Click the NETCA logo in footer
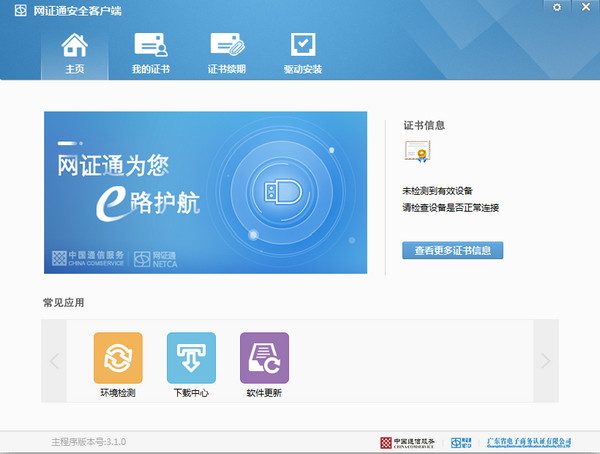 461,441
